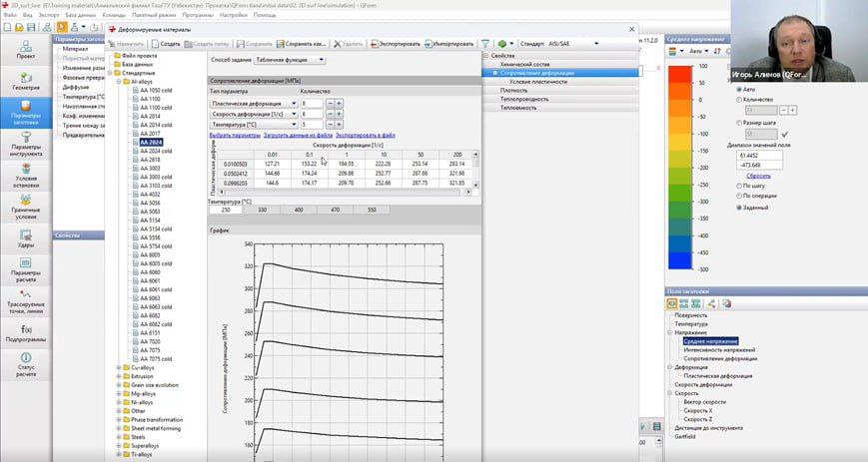Click the Подпрограммы f(x) icon

[x=26, y=330]
